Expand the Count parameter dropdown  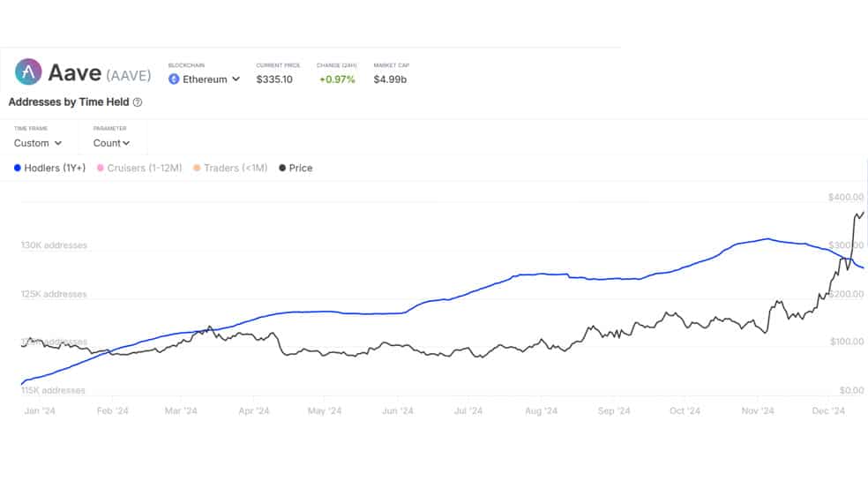tap(111, 143)
